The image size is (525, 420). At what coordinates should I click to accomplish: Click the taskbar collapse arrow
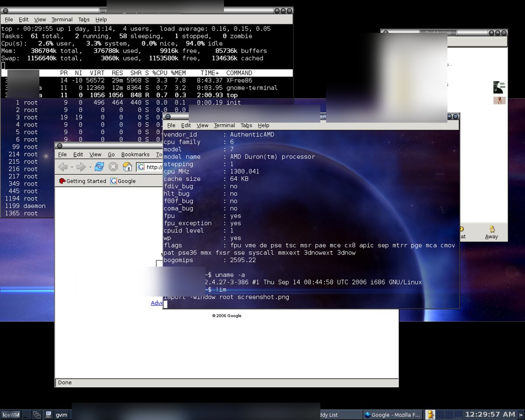521,415
